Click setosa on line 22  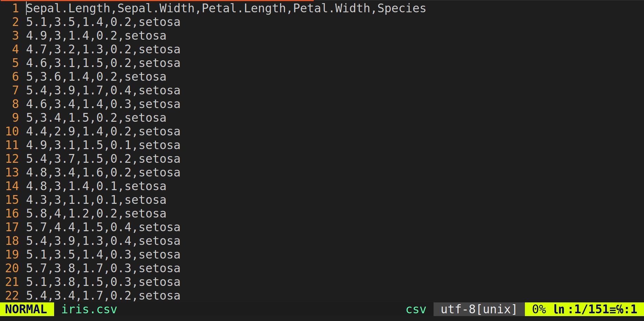tap(160, 295)
